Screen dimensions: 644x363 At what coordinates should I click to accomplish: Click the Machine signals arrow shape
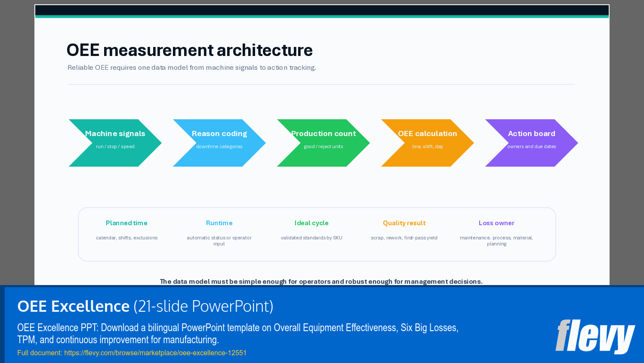pyautogui.click(x=115, y=143)
